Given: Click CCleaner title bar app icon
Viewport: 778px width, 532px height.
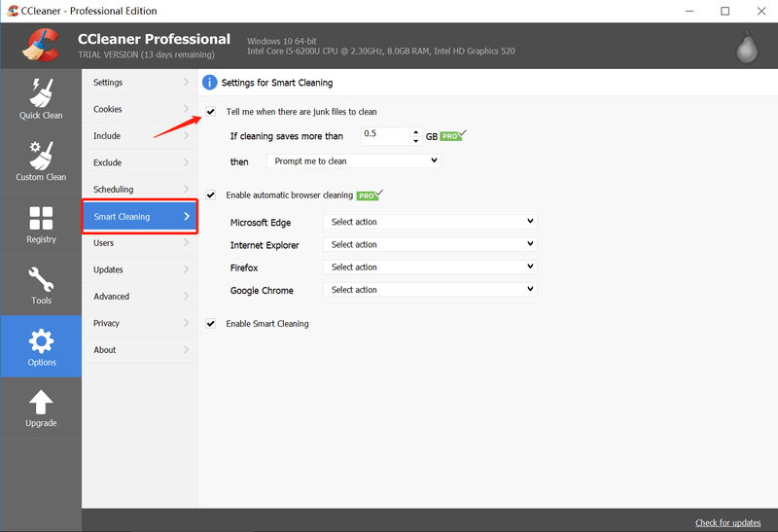Looking at the screenshot, I should tap(13, 11).
